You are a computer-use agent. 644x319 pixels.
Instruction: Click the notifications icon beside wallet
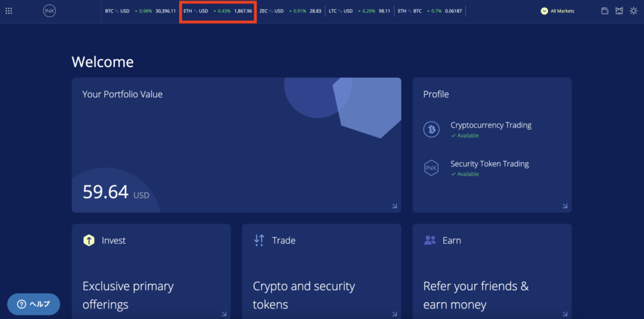(x=619, y=11)
